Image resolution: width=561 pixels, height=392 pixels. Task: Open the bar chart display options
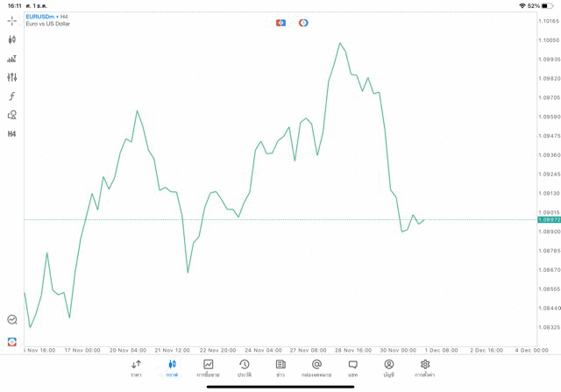tap(12, 59)
